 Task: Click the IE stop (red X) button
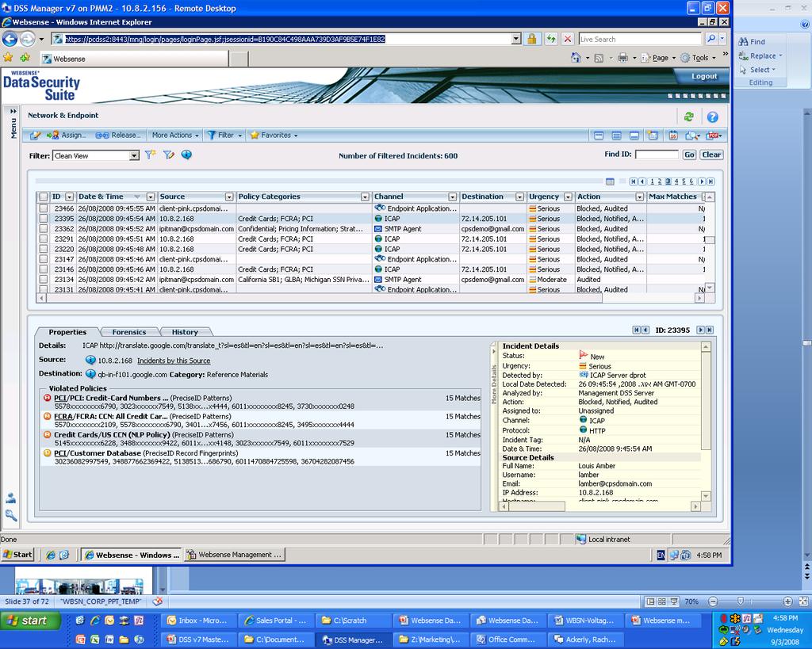coord(568,39)
